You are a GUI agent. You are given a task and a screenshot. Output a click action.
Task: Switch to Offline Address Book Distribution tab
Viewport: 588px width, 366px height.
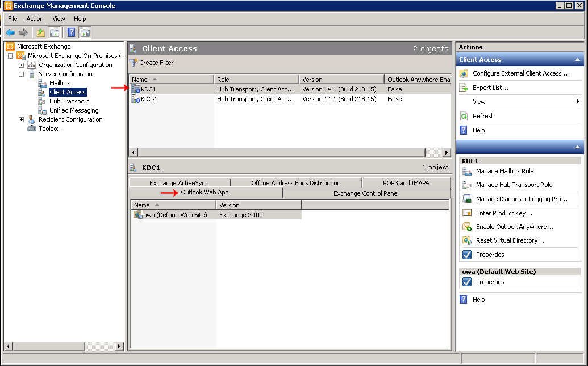click(296, 183)
